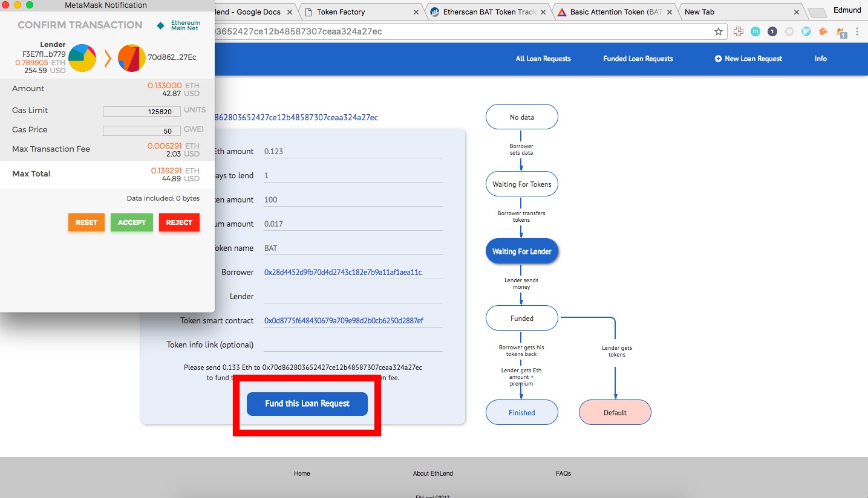
Task: Open the teal 'm' browser extension
Action: [755, 31]
